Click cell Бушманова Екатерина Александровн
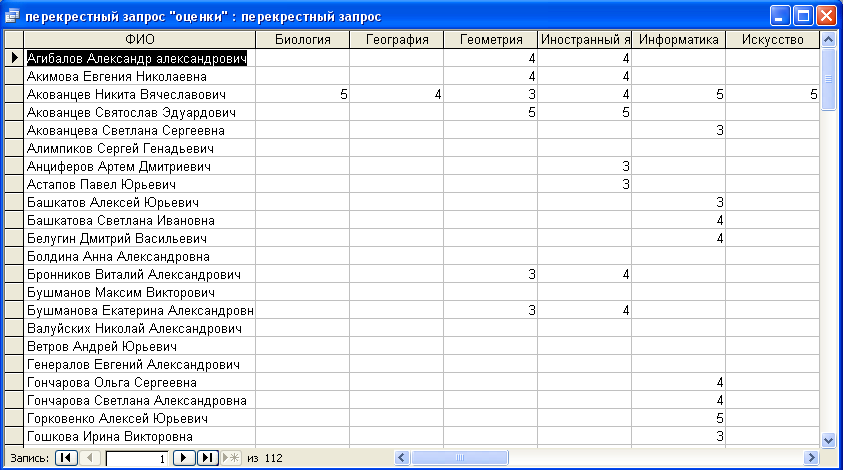Image resolution: width=844 pixels, height=470 pixels. 139,310
